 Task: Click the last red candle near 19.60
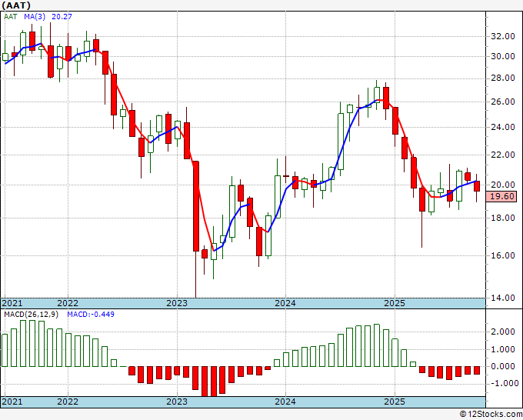(x=477, y=186)
